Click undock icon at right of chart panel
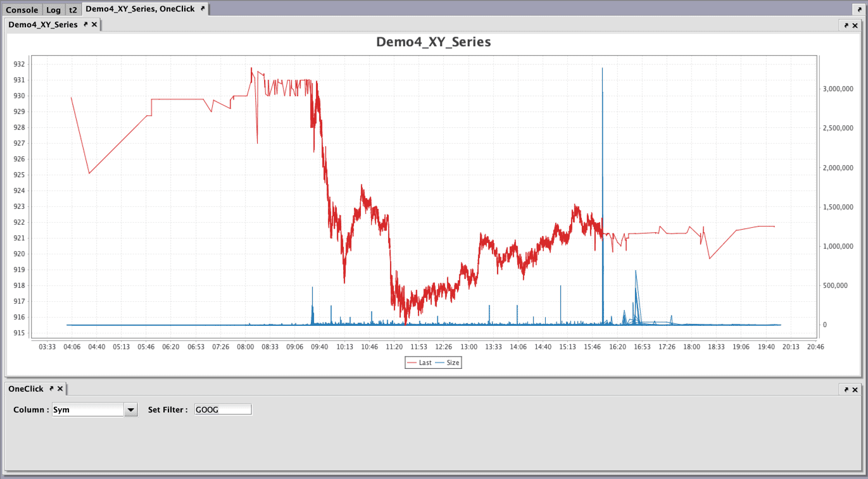This screenshot has height=479, width=868. point(846,25)
